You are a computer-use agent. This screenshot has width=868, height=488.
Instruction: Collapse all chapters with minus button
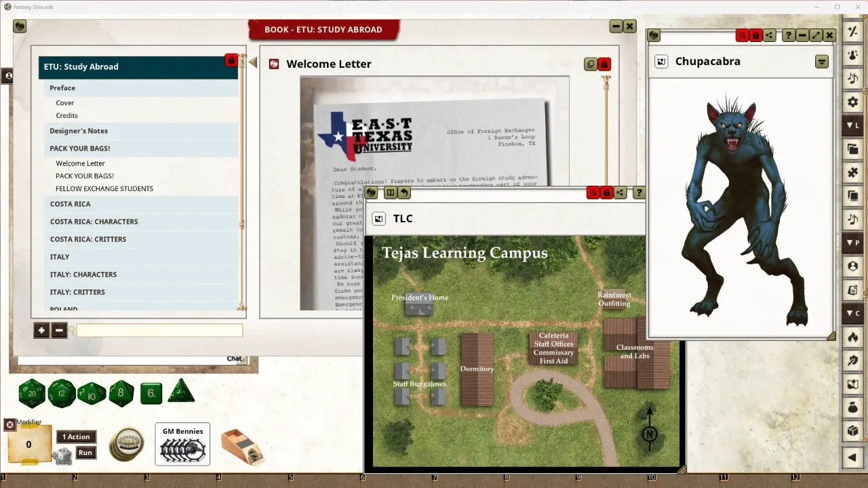coord(58,330)
